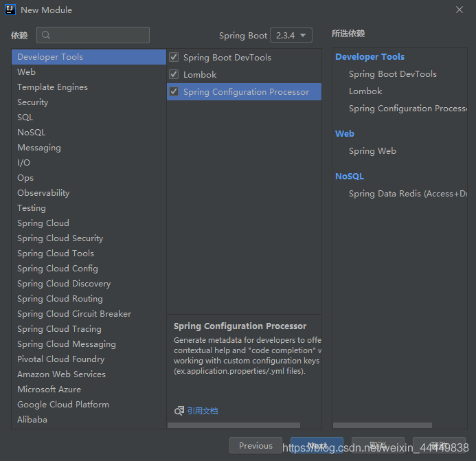The height and width of the screenshot is (461, 476).
Task: Select Spring Boot DevTools in selected dependencies
Action: coord(392,74)
